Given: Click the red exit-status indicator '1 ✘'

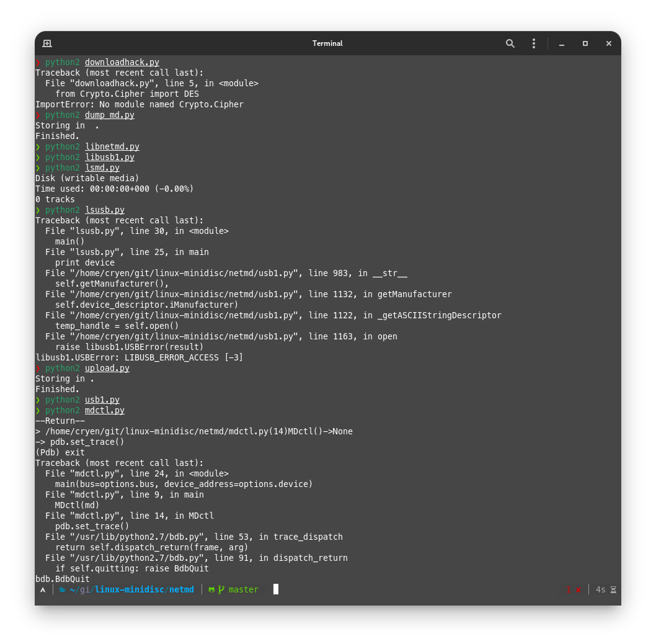Looking at the screenshot, I should 573,589.
